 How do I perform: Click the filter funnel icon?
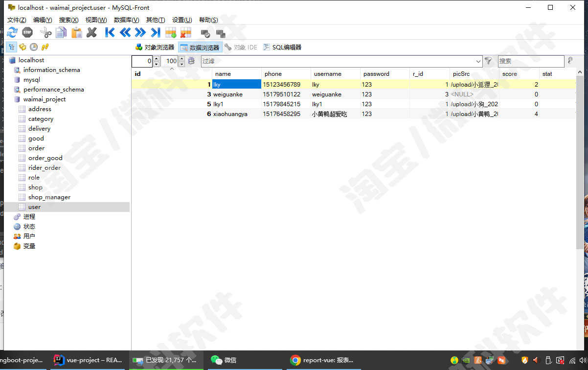[488, 61]
